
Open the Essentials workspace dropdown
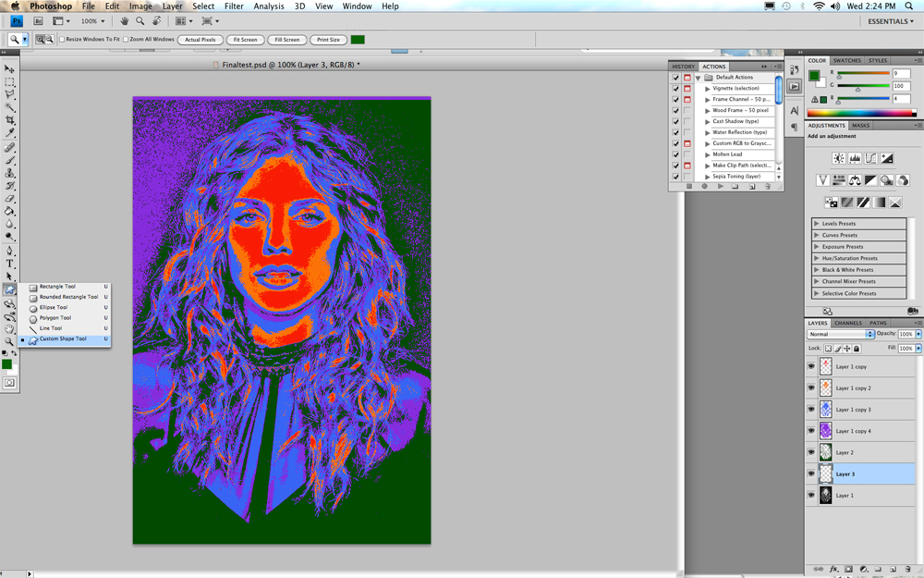[891, 21]
